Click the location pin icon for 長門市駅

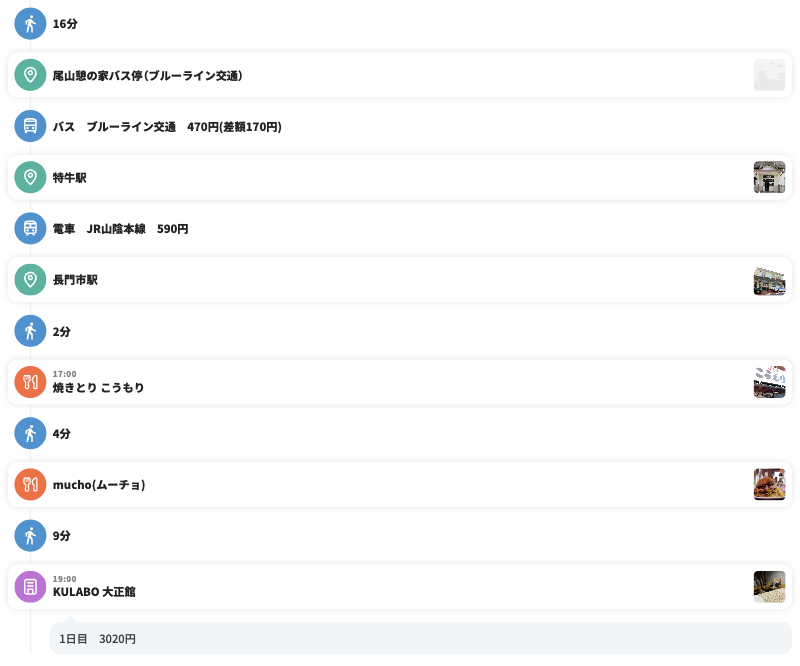click(30, 280)
